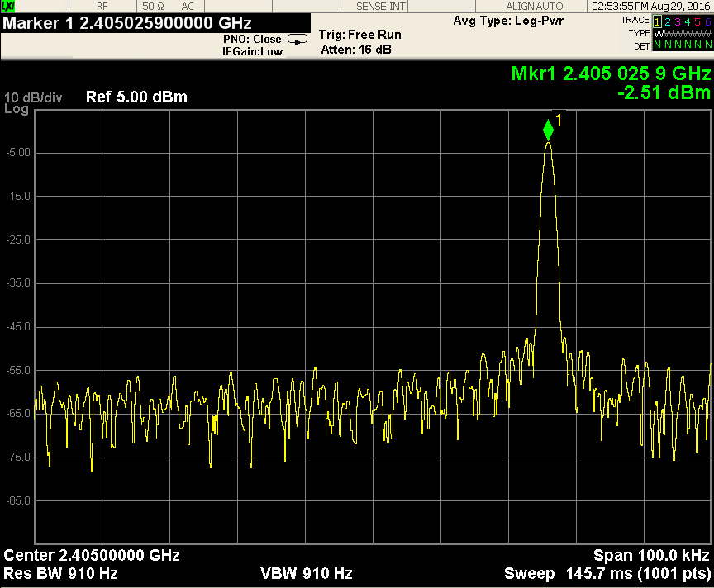This screenshot has height=588, width=714.
Task: Click the PNO: Close text
Action: point(252,39)
